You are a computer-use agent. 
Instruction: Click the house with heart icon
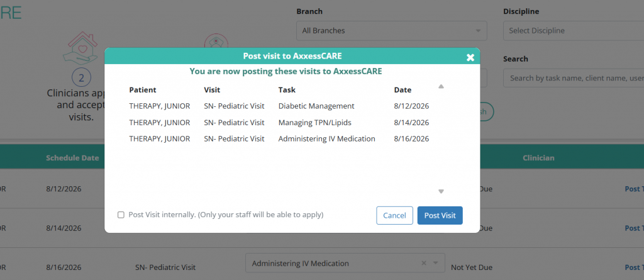pos(80,48)
